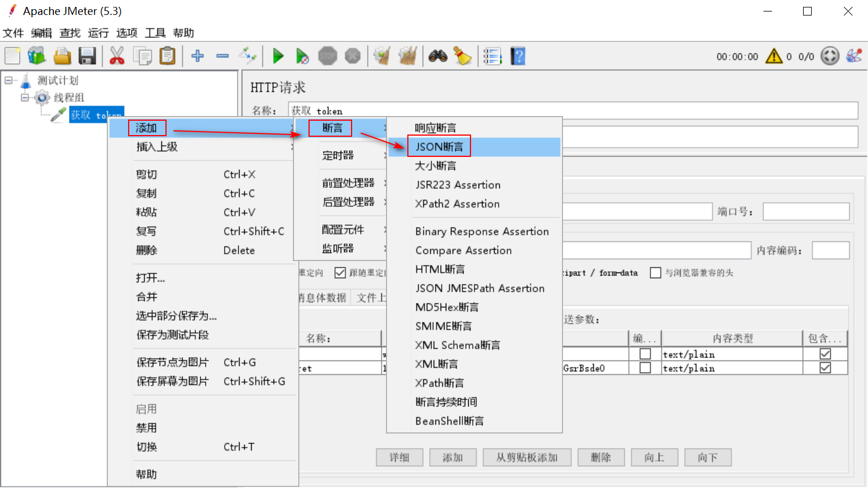Click the 删除 button below the parameters table
The width and height of the screenshot is (868, 488).
[601, 458]
